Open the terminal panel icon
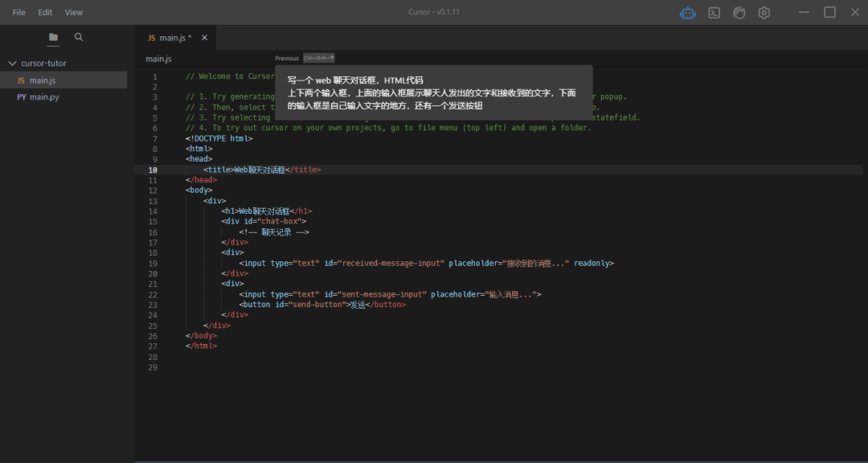The height and width of the screenshot is (463, 868). [714, 13]
